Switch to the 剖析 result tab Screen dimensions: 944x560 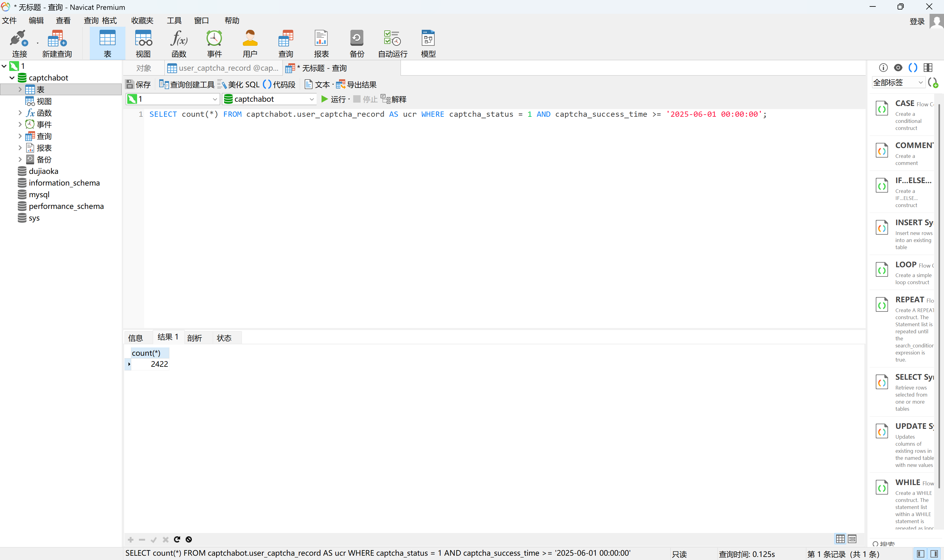point(195,338)
